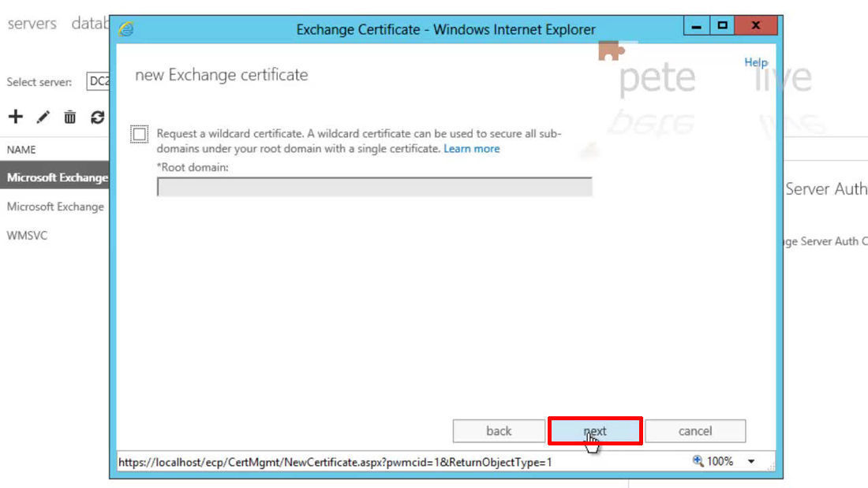Open the zoom level dropdown arrow
This screenshot has height=488, width=868.
(751, 461)
